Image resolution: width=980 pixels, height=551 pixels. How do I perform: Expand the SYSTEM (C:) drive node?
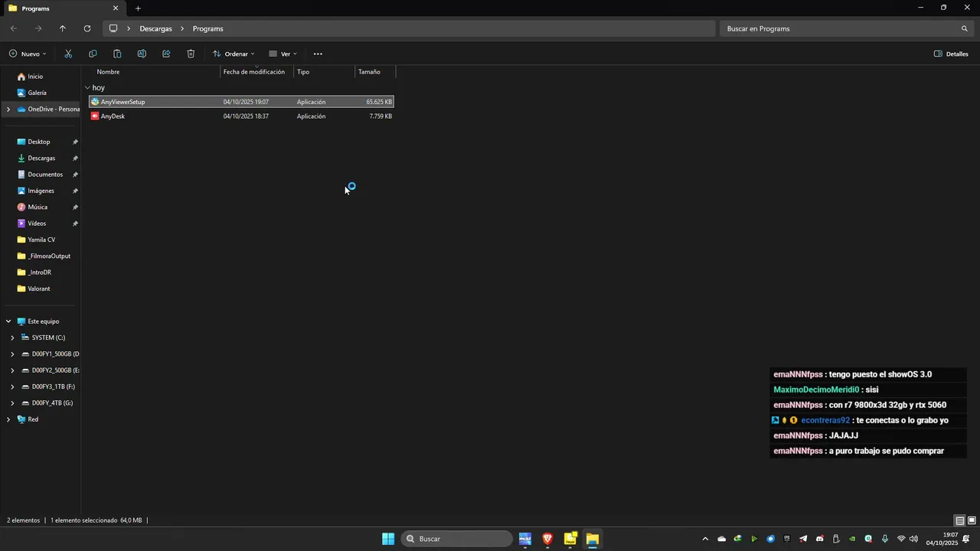pos(12,337)
